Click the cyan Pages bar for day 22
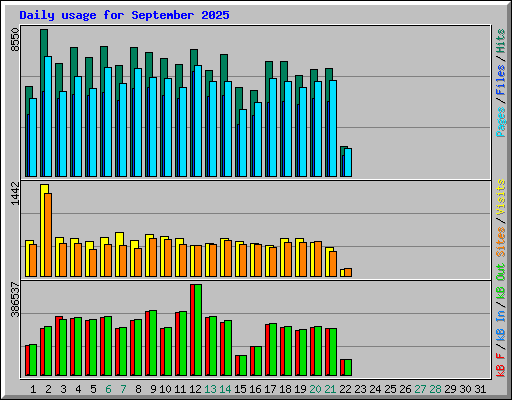 point(348,162)
